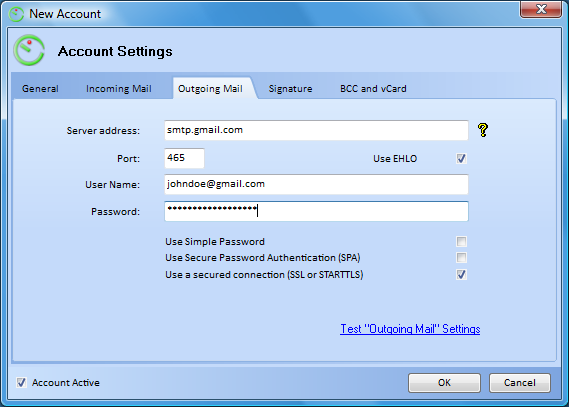
Task: Click the Use Simple Password label
Action: point(215,242)
